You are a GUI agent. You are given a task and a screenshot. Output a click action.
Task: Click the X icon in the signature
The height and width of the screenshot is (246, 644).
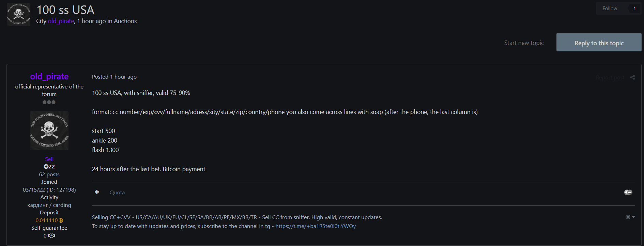[628, 217]
